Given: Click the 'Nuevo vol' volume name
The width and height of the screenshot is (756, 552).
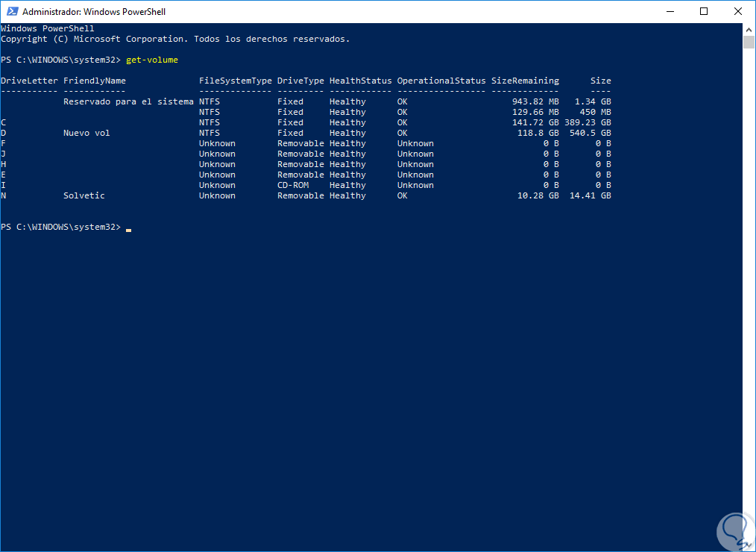Looking at the screenshot, I should click(86, 133).
